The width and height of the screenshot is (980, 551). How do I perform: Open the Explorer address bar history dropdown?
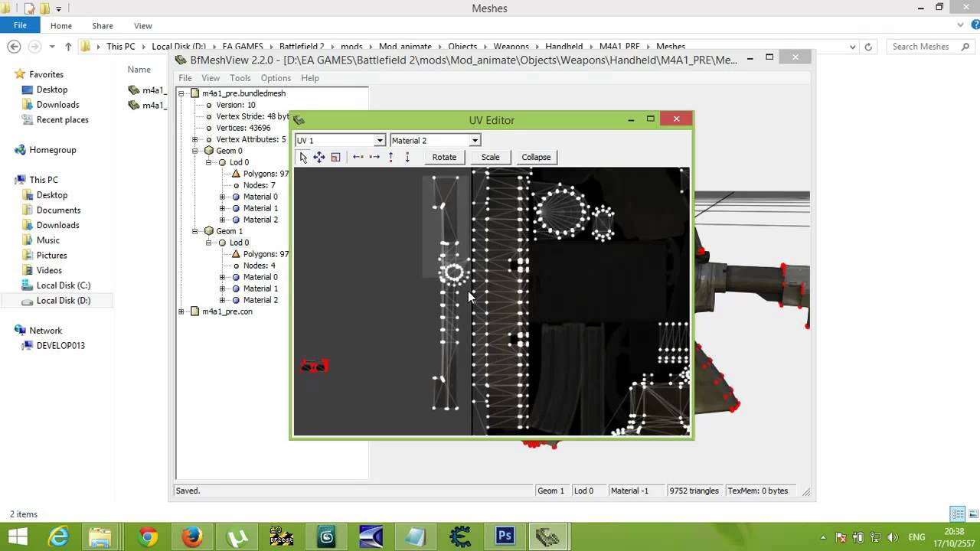(x=853, y=47)
